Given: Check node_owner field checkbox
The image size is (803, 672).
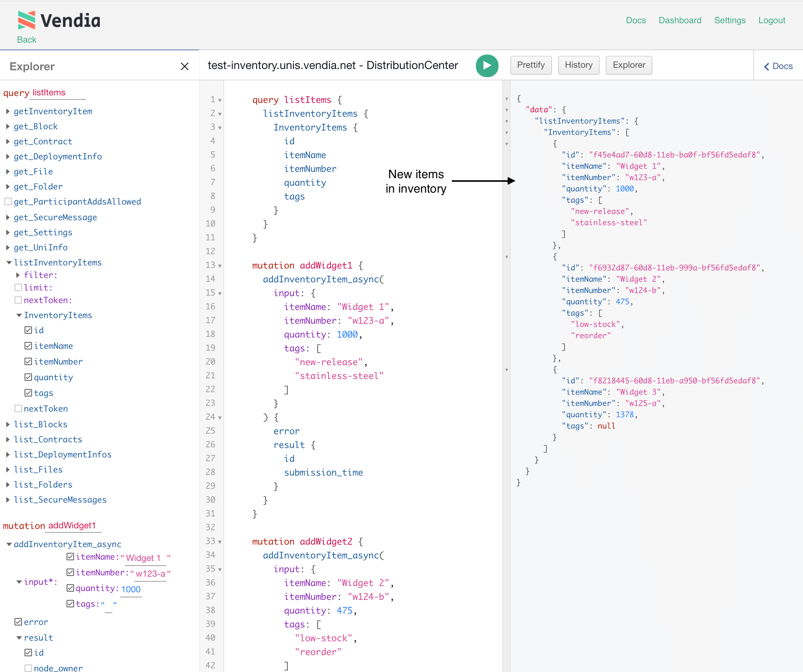Looking at the screenshot, I should [28, 668].
